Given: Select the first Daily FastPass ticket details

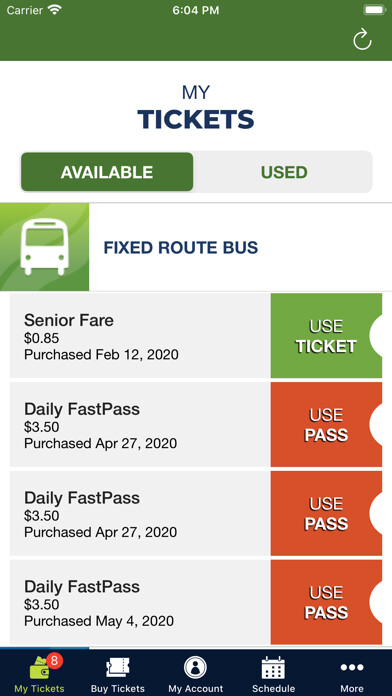Looking at the screenshot, I should coord(140,424).
